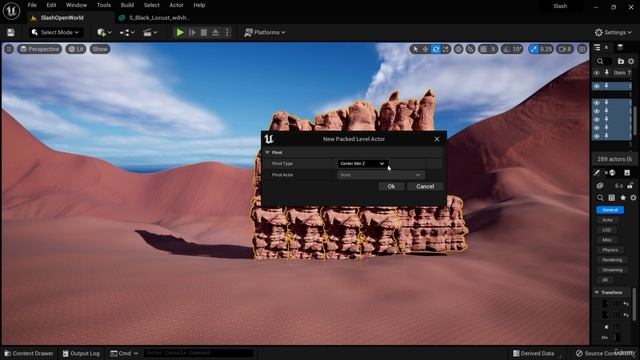
Task: Click the Outliner header eye visibility column
Action: pos(597,73)
